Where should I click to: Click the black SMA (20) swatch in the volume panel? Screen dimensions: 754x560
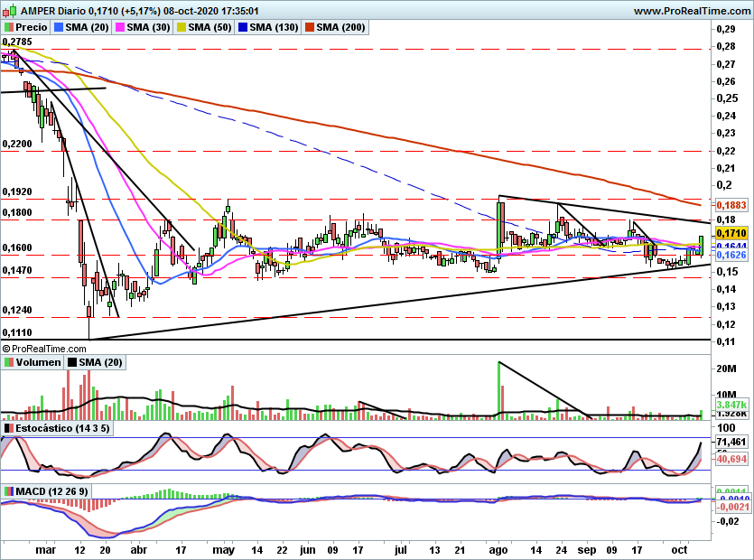[72, 362]
